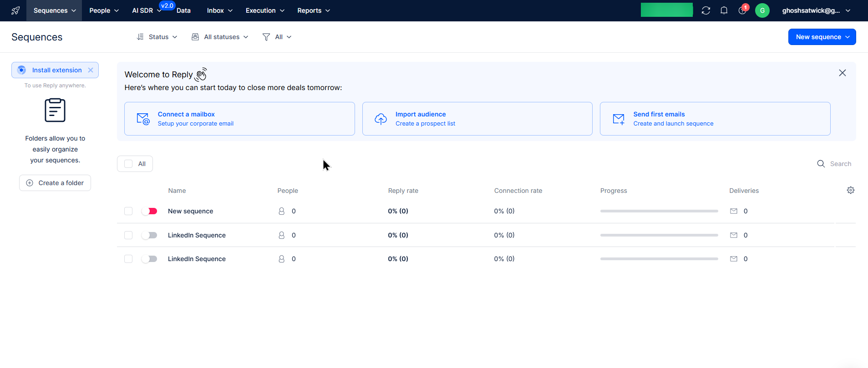Select the last LinkedIn Sequence checkbox
This screenshot has width=868, height=368.
tap(128, 259)
